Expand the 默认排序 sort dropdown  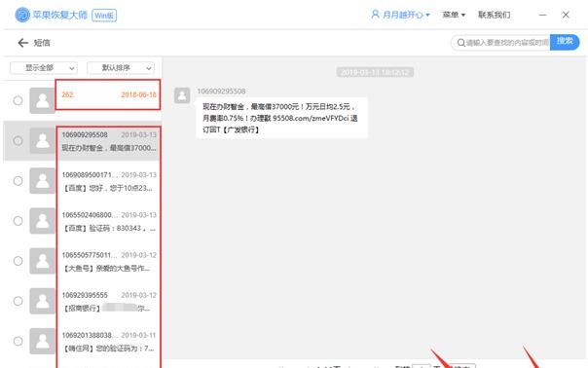[121, 68]
